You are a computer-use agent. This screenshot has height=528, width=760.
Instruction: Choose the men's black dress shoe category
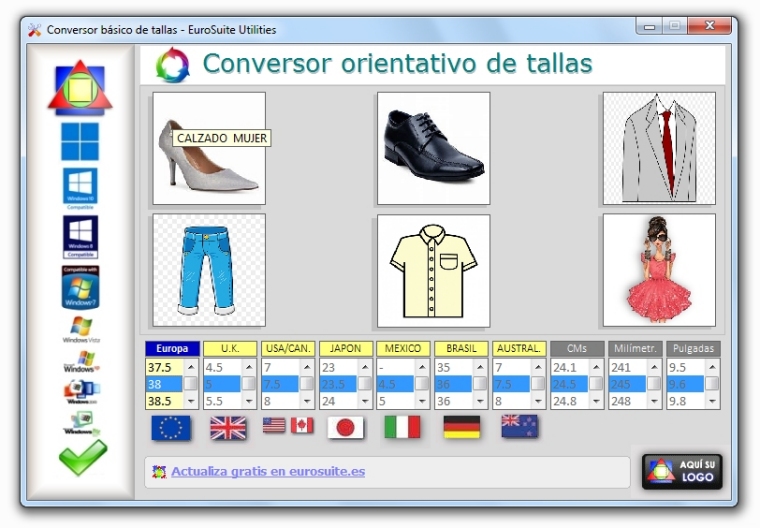pos(433,148)
